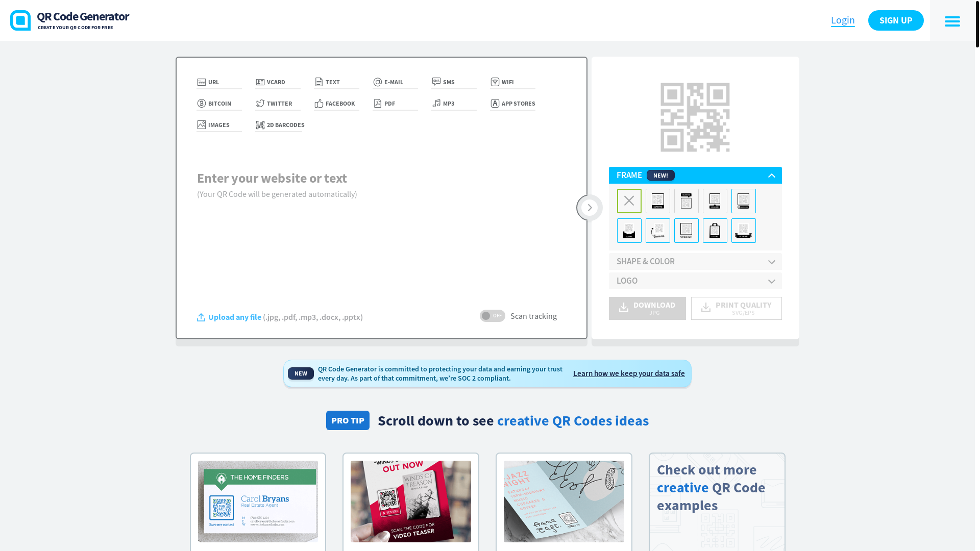Click the PRO TIP badge
Viewport: 980px width, 551px height.
click(348, 420)
